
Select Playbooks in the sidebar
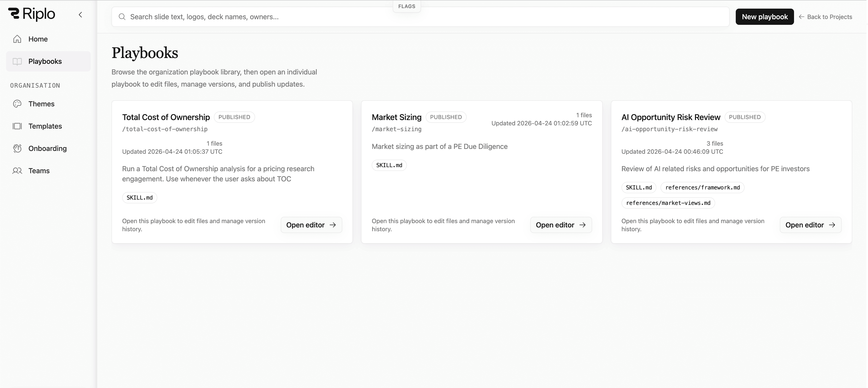48,61
